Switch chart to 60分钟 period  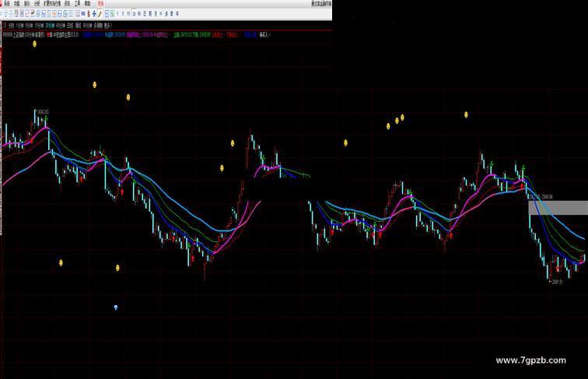61,26
